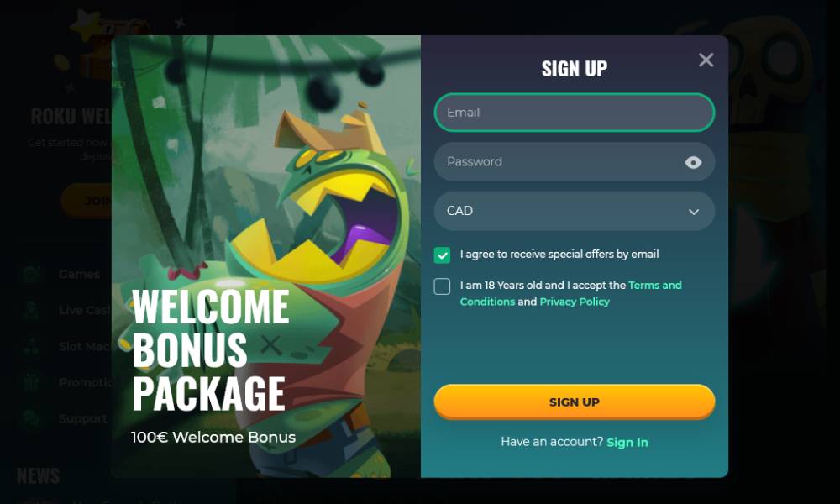Click the Welcome Bonus Package banner image
The height and width of the screenshot is (504, 840).
266,256
